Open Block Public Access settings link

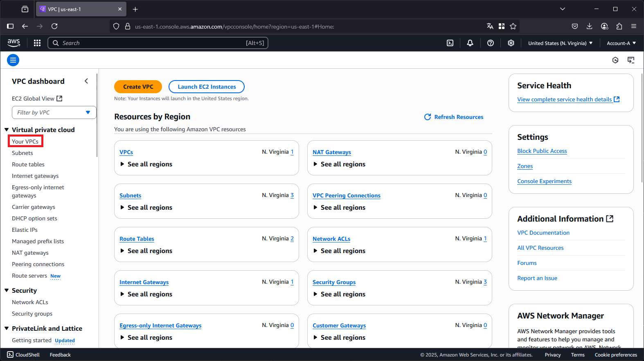click(x=542, y=151)
